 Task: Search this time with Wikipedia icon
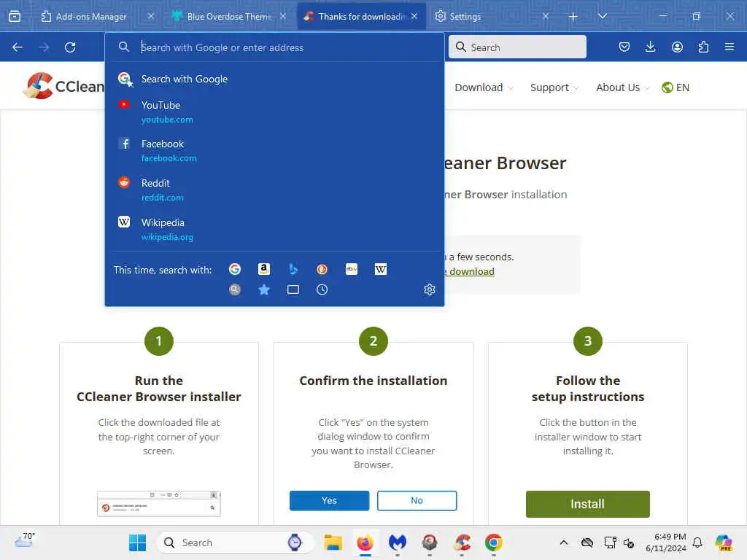381,270
